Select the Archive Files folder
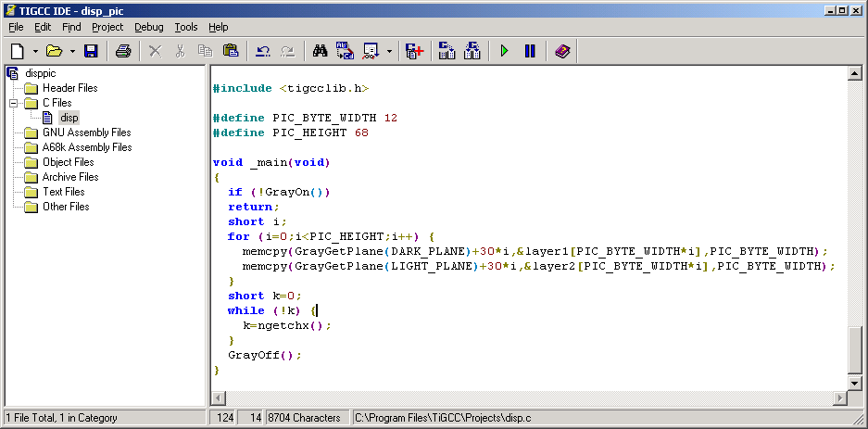868x429 pixels. 70,177
